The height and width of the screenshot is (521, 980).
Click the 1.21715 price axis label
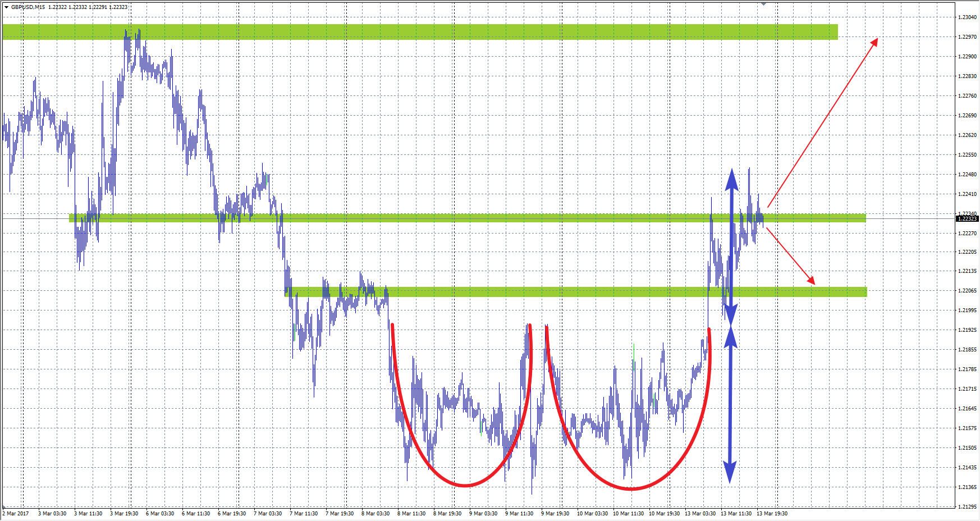[x=968, y=389]
